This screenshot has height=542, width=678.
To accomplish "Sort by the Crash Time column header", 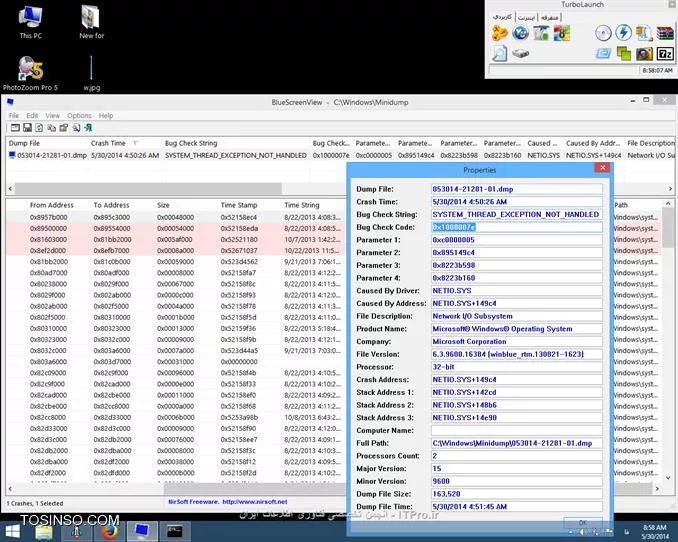I will pos(125,143).
